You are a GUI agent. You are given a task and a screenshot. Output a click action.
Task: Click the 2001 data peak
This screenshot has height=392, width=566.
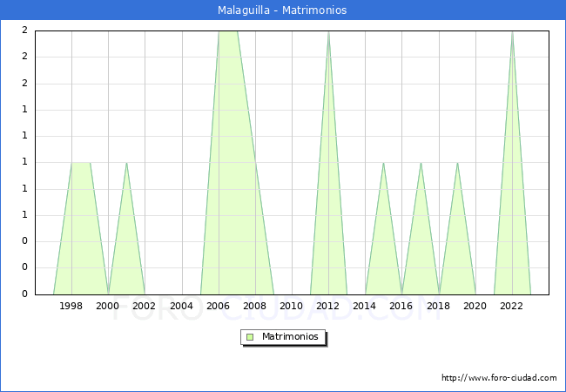pos(126,163)
